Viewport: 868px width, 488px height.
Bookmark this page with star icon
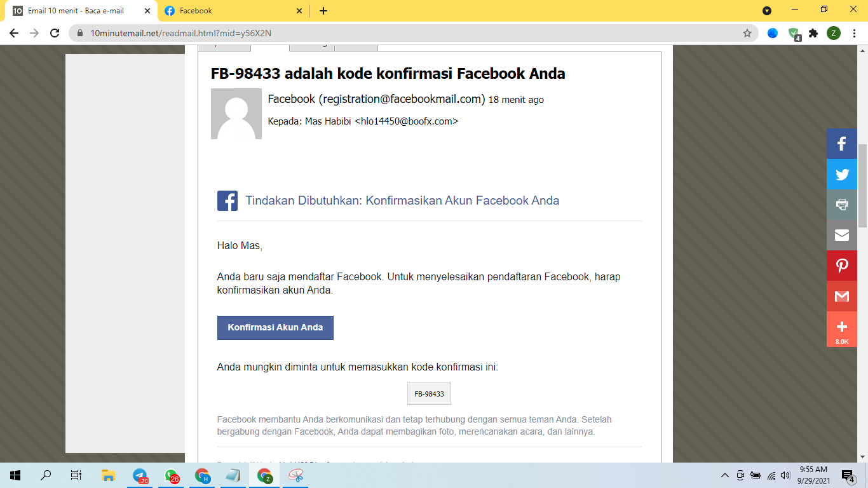pyautogui.click(x=747, y=33)
